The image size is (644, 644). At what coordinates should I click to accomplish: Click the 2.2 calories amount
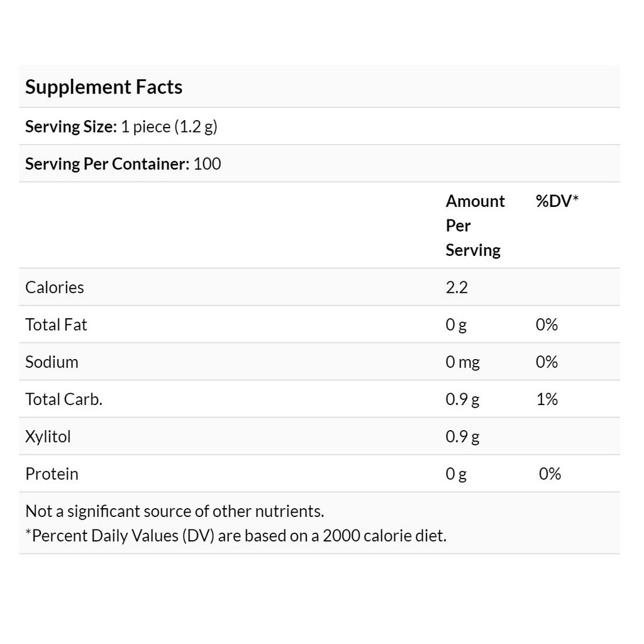click(457, 287)
